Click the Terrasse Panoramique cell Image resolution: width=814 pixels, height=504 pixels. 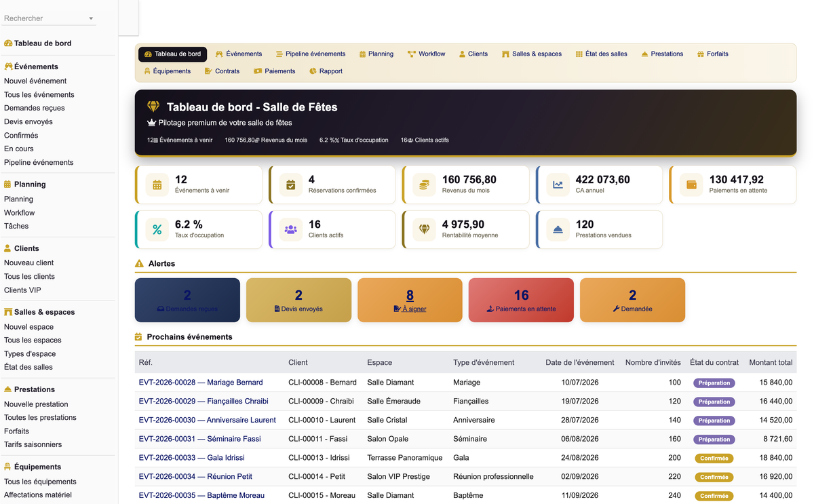click(x=405, y=458)
